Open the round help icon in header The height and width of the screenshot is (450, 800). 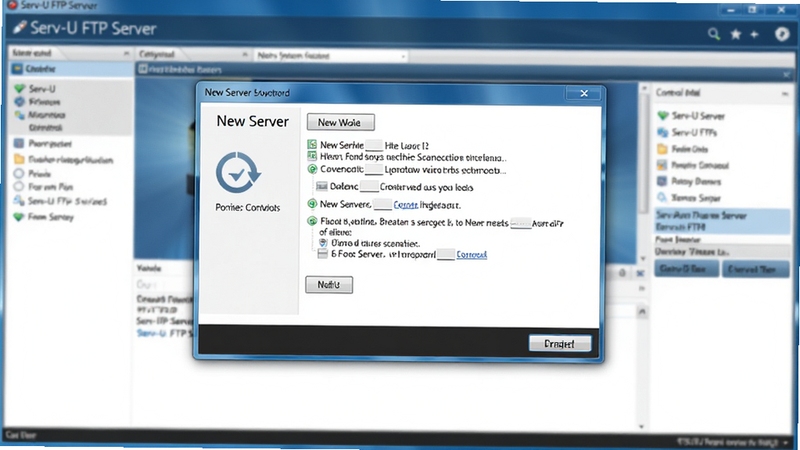pyautogui.click(x=782, y=34)
